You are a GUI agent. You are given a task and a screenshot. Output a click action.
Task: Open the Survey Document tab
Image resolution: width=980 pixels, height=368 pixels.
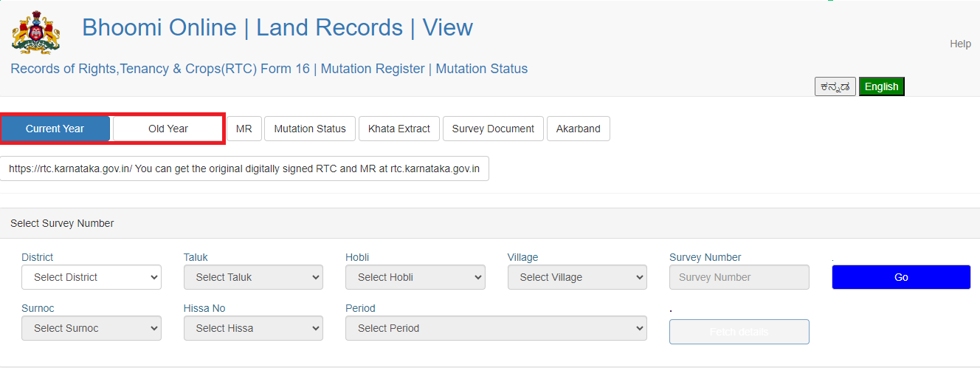(x=493, y=129)
